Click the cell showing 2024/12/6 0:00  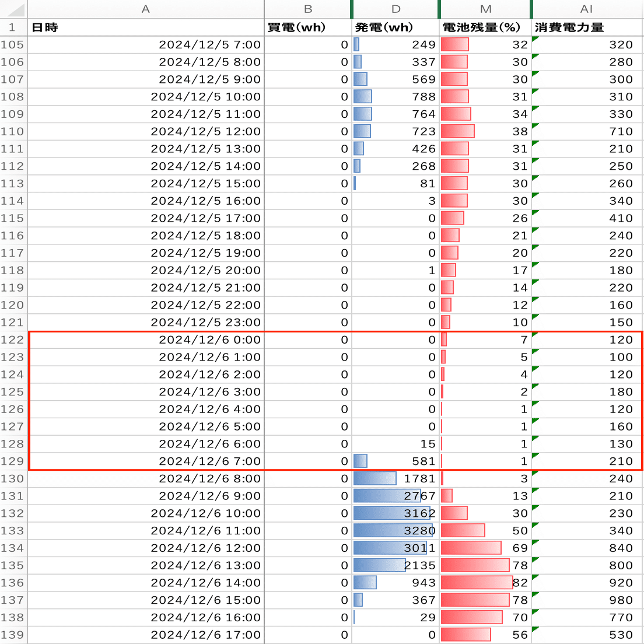tap(145, 339)
